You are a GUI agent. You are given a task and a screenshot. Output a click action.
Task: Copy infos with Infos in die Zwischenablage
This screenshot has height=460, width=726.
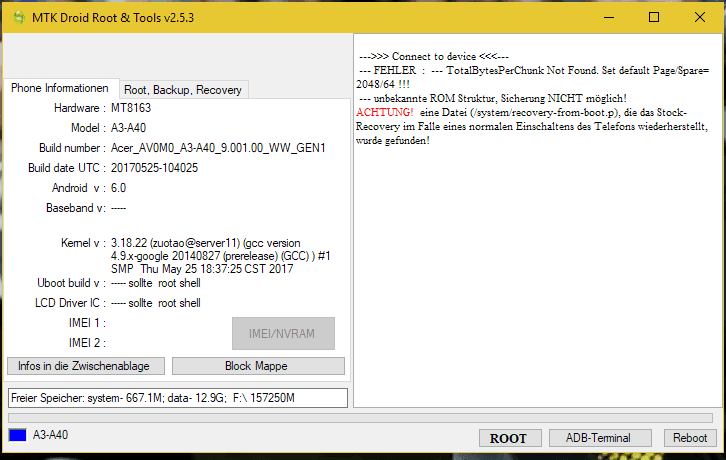pyautogui.click(x=86, y=365)
